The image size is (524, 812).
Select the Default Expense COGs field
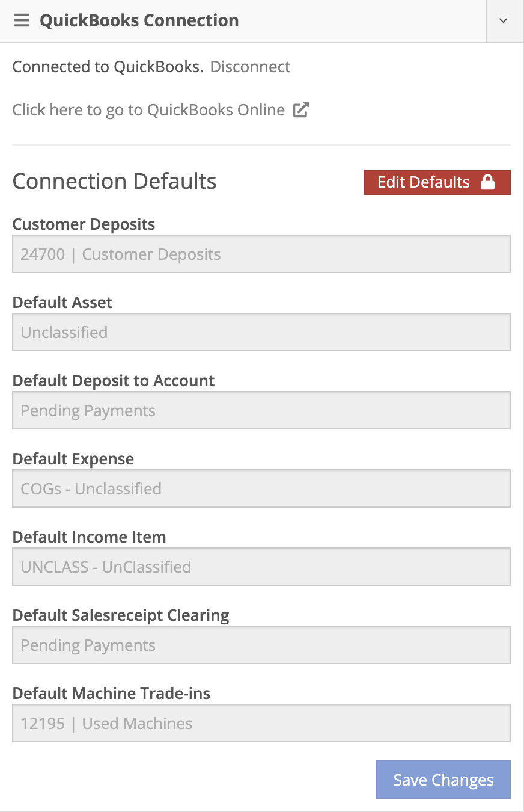[261, 488]
